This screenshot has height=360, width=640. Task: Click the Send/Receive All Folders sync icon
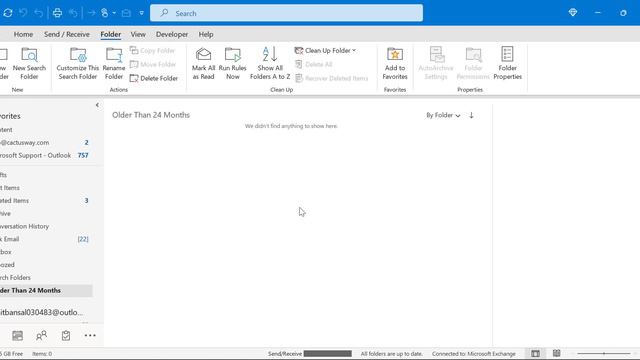pos(7,13)
